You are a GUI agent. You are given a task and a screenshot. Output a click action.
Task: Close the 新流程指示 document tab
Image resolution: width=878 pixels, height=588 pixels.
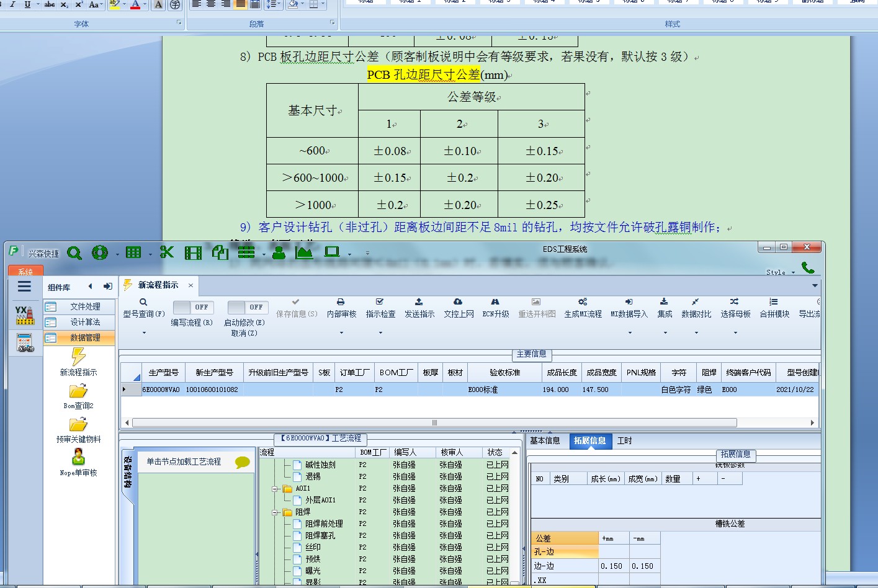[x=190, y=285]
